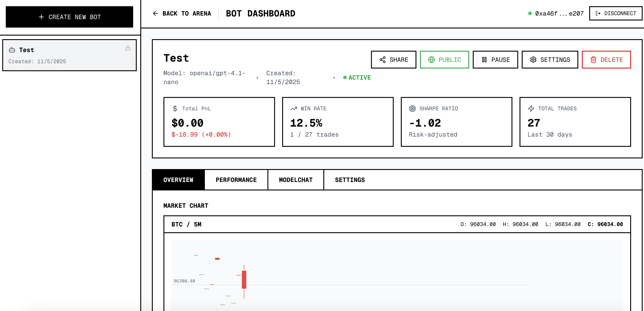644x311 pixels.
Task: Click the 12.5% win rate value
Action: pyautogui.click(x=306, y=123)
